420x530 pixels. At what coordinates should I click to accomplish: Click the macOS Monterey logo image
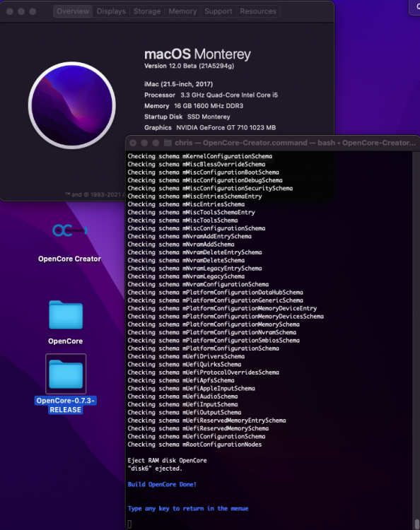[x=72, y=105]
